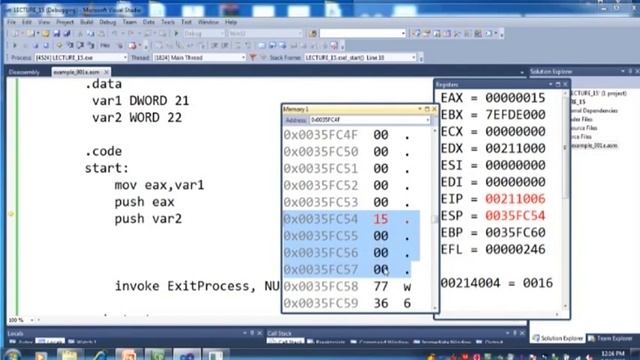Click the Memory 1 vertical scrollbar
The height and width of the screenshot is (360, 640).
coord(434,219)
